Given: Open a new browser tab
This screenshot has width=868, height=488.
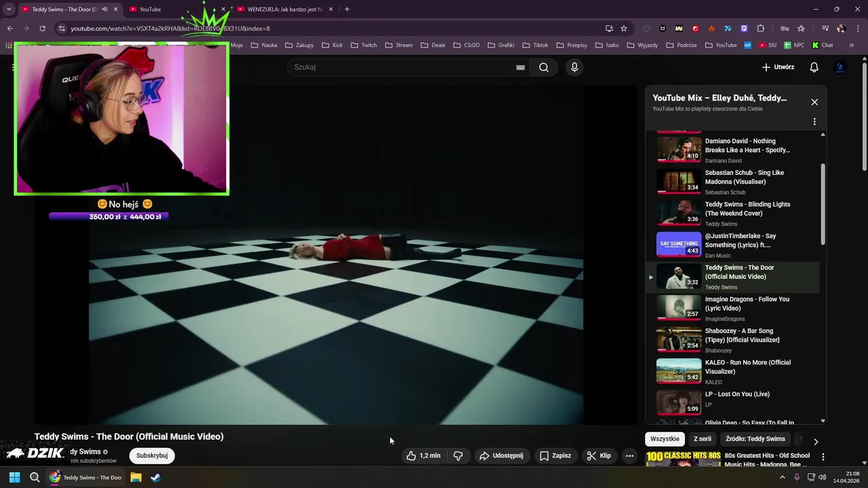Looking at the screenshot, I should click(347, 9).
